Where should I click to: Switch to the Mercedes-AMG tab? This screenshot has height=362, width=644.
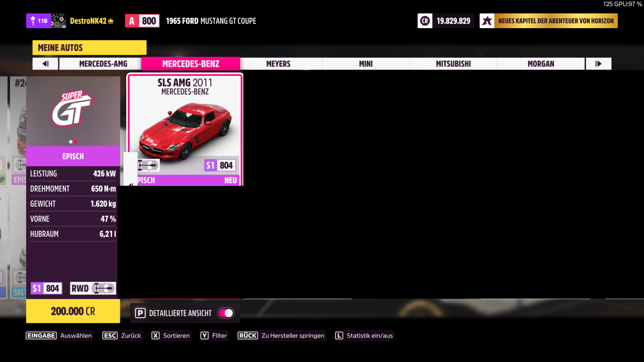pyautogui.click(x=103, y=64)
